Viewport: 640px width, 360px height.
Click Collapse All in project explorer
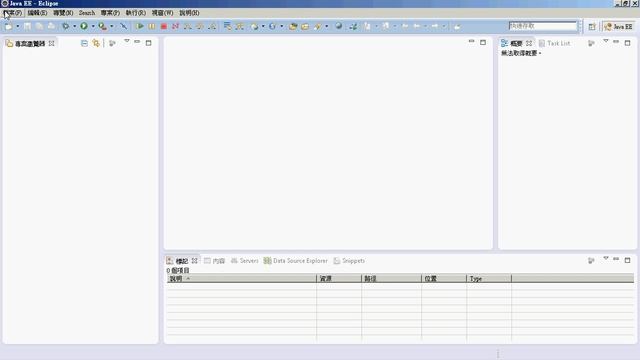click(84, 43)
